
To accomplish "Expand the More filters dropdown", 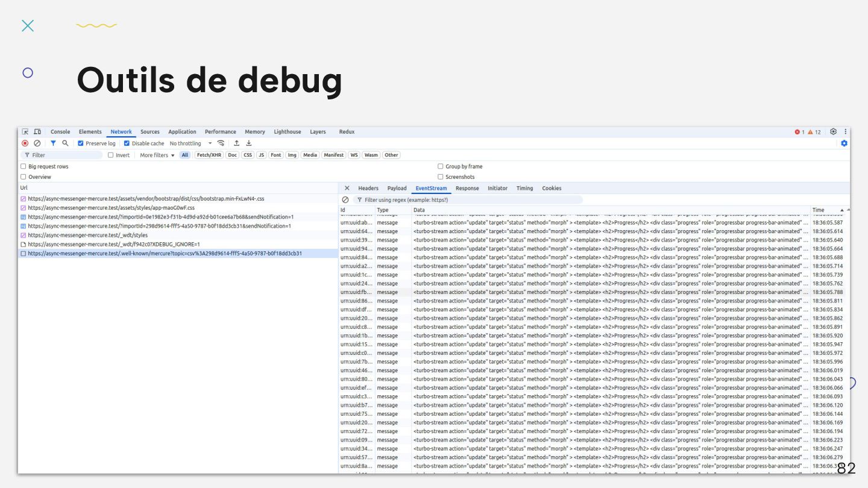I will click(x=157, y=155).
